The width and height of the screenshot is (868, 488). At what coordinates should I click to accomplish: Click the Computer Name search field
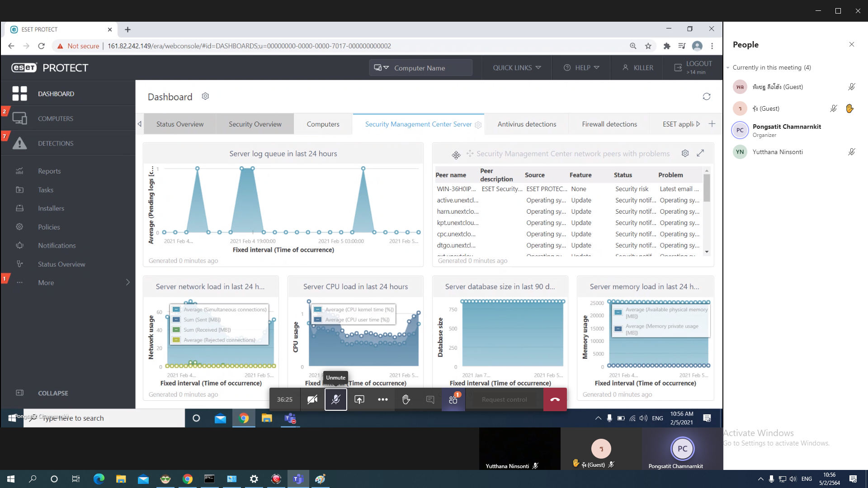coord(431,68)
